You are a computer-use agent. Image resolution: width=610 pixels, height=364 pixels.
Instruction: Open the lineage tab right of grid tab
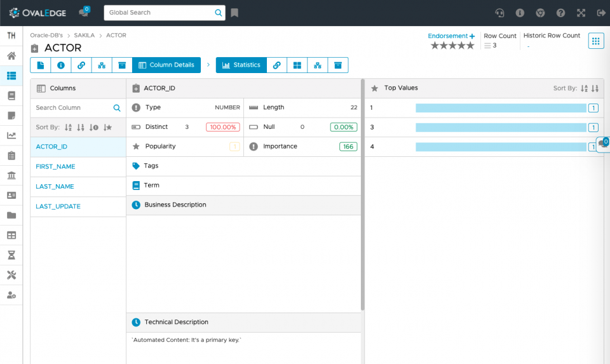[x=318, y=65]
